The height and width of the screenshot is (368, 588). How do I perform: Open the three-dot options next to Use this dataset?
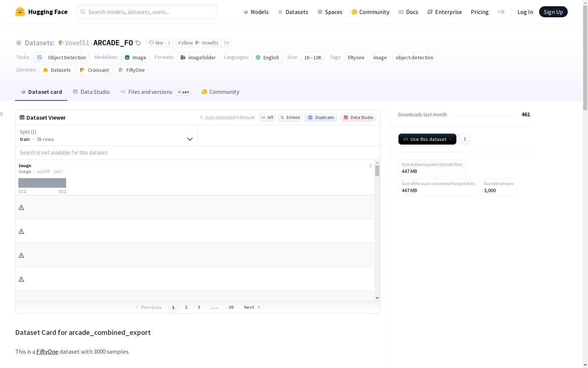(x=465, y=139)
